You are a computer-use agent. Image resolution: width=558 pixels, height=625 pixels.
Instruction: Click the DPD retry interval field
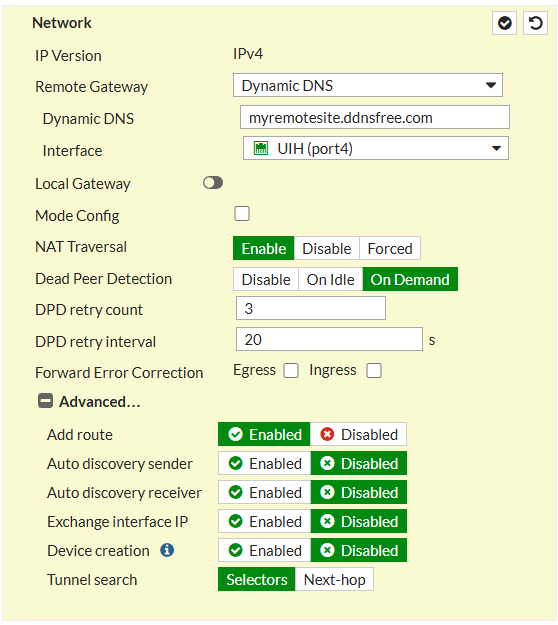click(329, 340)
